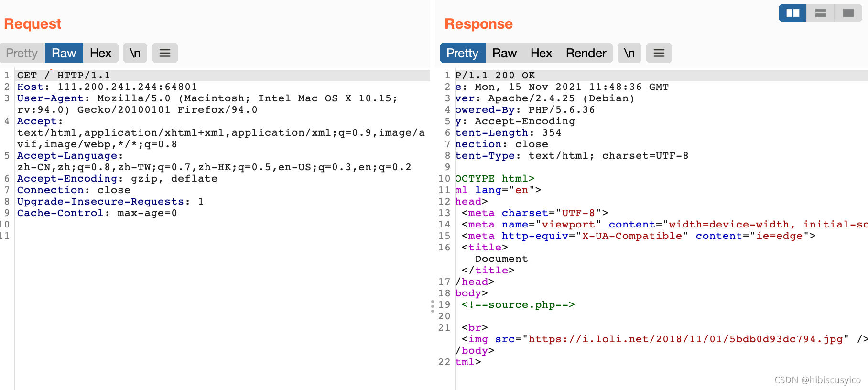The height and width of the screenshot is (390, 868).
Task: Click the Mon, 15 Nov 2021 date line
Action: 562,87
